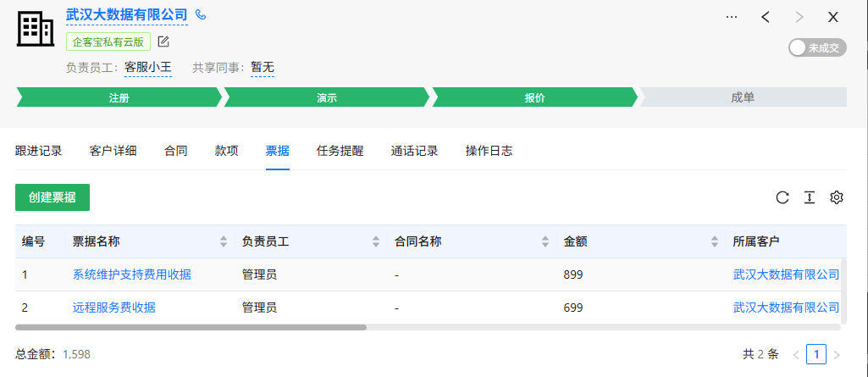
Task: Sort by 负责员工 column arrows
Action: [x=376, y=241]
